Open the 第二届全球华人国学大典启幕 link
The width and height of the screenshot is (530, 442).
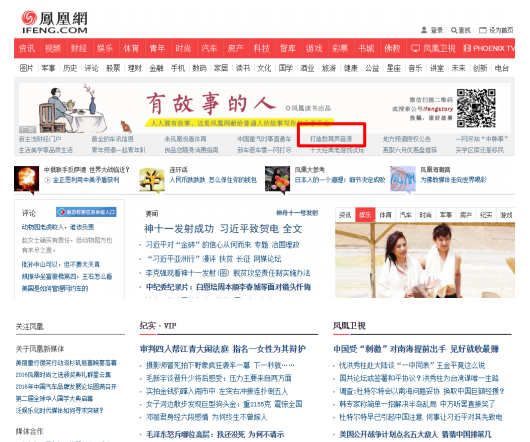coord(54,399)
